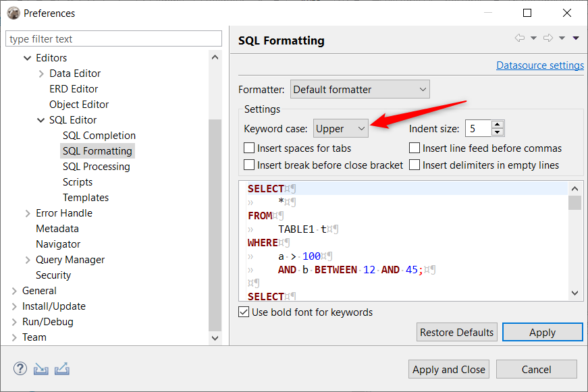Open SQL Processing preferences
The image size is (588, 392).
(97, 167)
